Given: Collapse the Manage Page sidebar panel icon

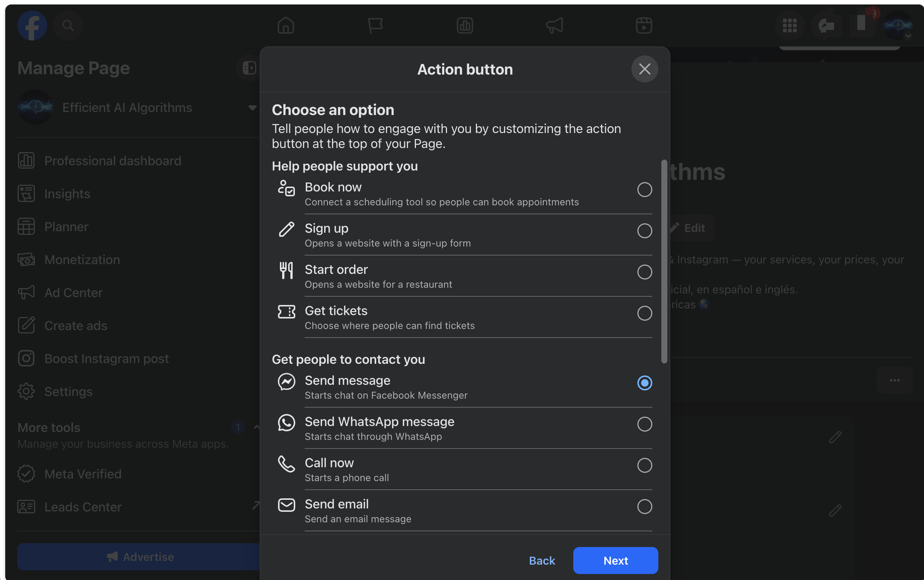Looking at the screenshot, I should coord(249,68).
